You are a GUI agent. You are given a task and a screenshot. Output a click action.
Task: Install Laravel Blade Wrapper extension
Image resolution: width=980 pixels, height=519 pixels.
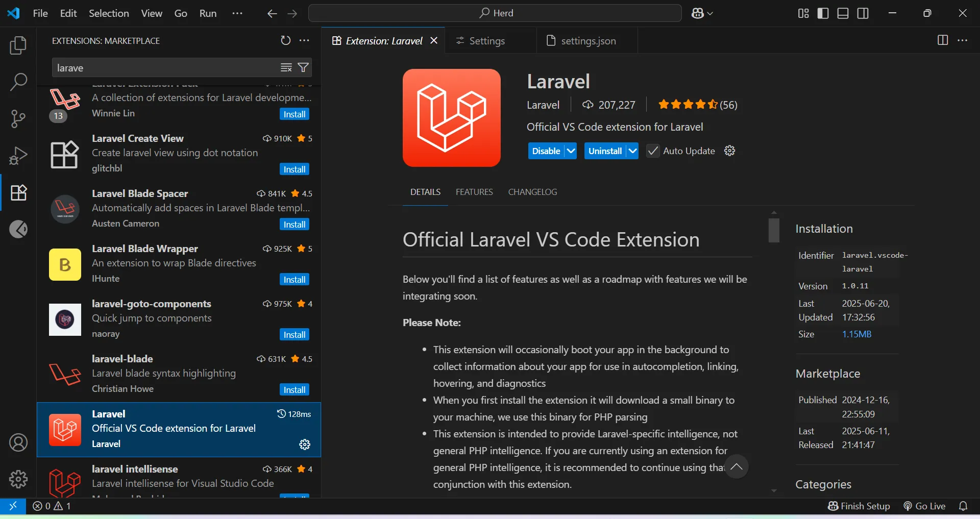[295, 280]
